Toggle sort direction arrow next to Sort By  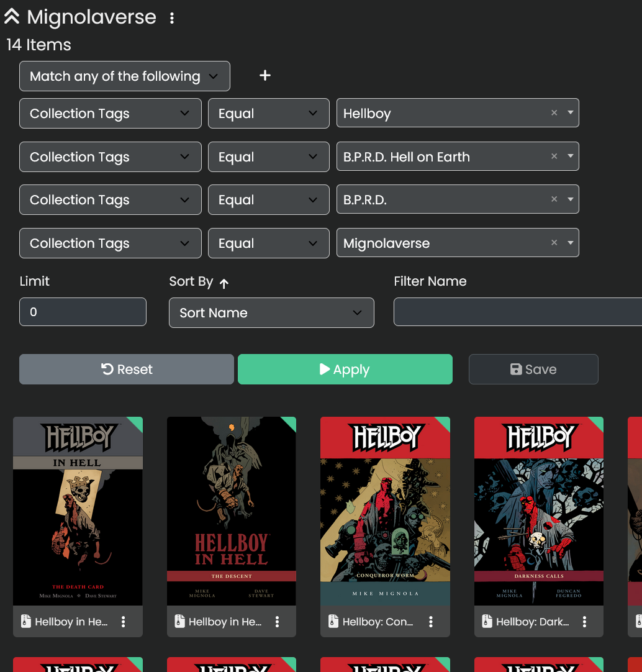(224, 283)
